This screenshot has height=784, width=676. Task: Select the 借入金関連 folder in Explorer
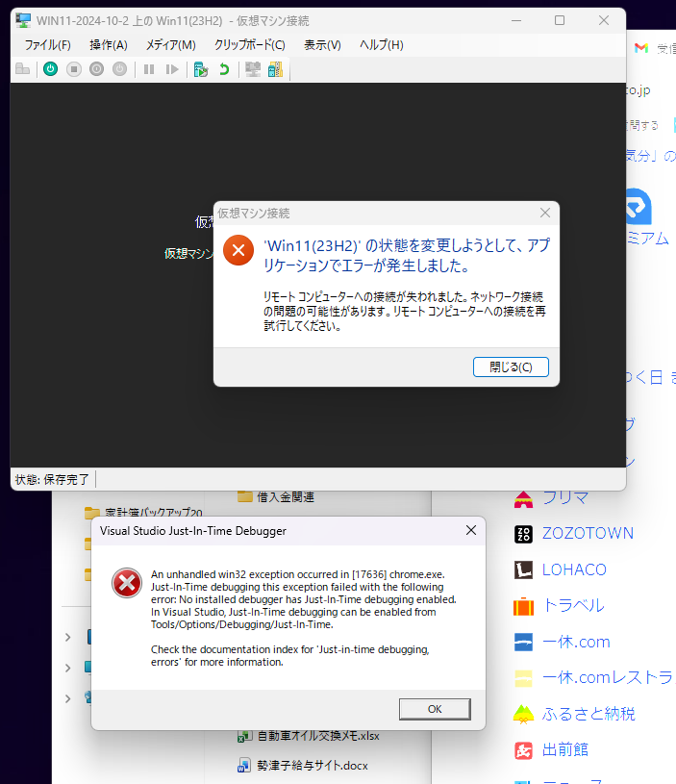pyautogui.click(x=276, y=497)
